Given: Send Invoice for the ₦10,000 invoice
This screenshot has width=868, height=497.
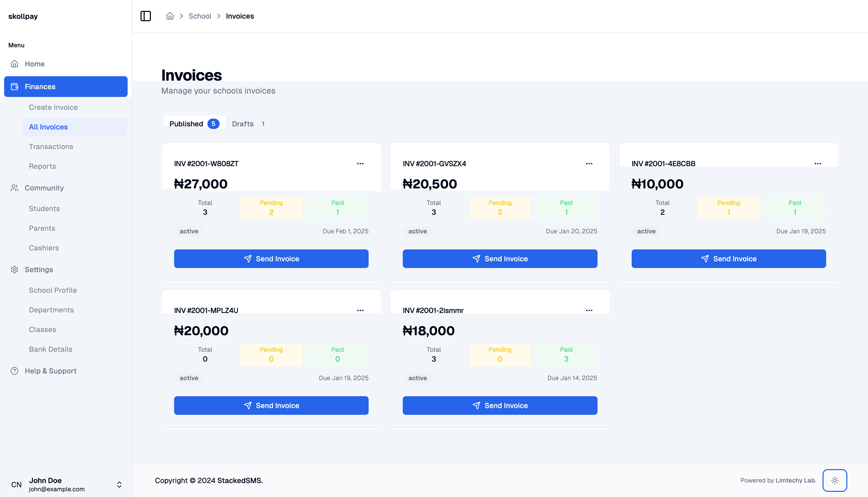Looking at the screenshot, I should click(x=729, y=259).
